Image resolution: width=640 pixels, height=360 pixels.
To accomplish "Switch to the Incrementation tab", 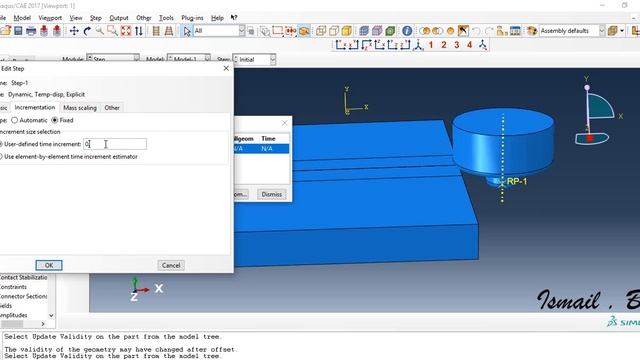I will 35,107.
